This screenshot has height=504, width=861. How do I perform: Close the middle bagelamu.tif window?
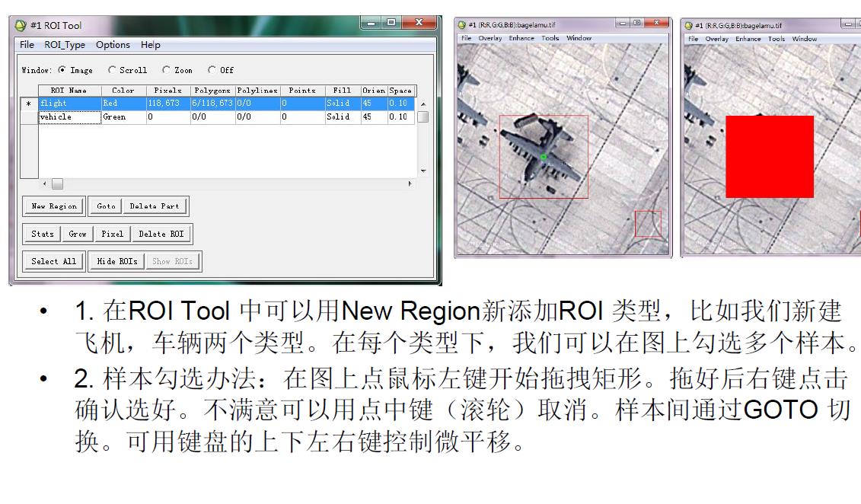coord(657,23)
